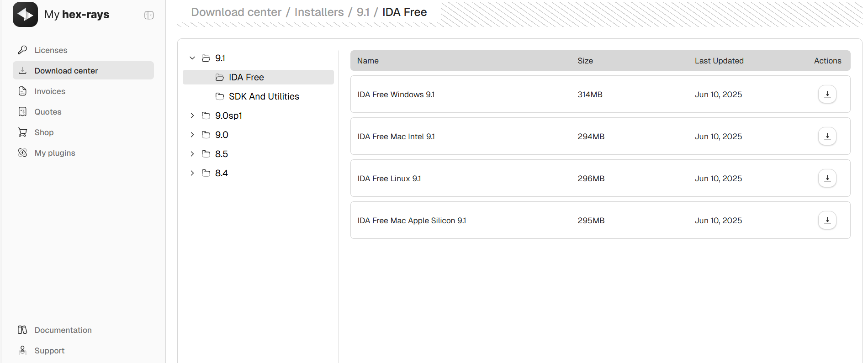Download IDA Free Windows 9.1 installer

point(827,94)
